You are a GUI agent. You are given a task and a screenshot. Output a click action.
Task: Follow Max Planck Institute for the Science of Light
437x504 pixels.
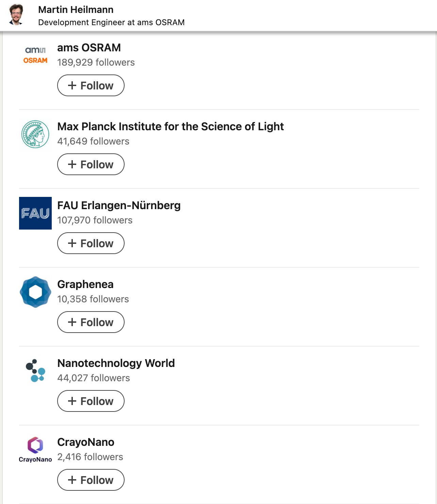pos(91,164)
